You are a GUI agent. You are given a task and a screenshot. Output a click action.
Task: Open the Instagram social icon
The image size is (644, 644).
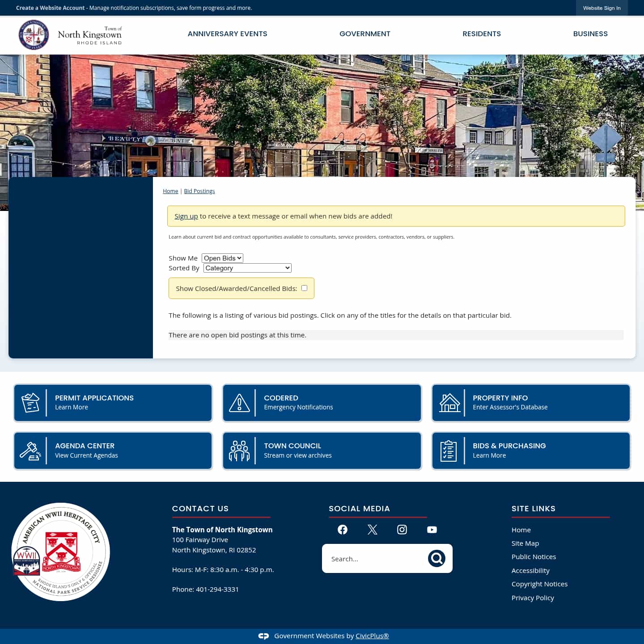click(x=402, y=530)
